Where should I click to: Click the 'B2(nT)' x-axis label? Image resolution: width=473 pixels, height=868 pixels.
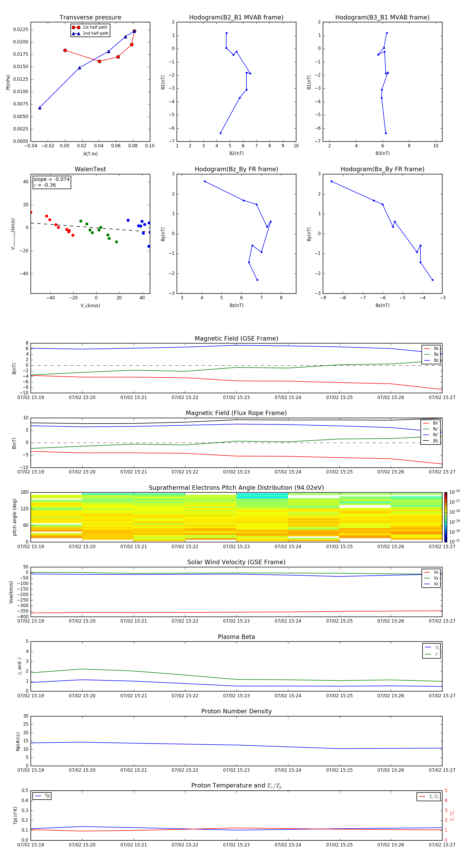pyautogui.click(x=236, y=153)
